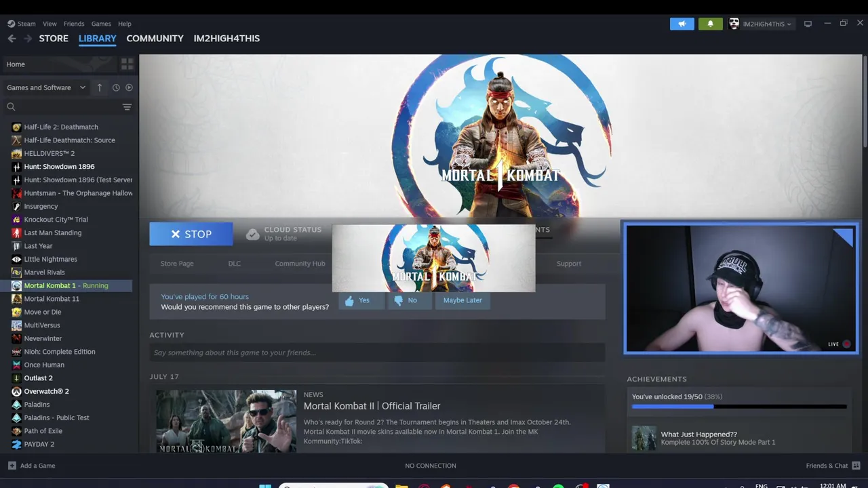Expand the Games and Software dropdown

click(46, 87)
